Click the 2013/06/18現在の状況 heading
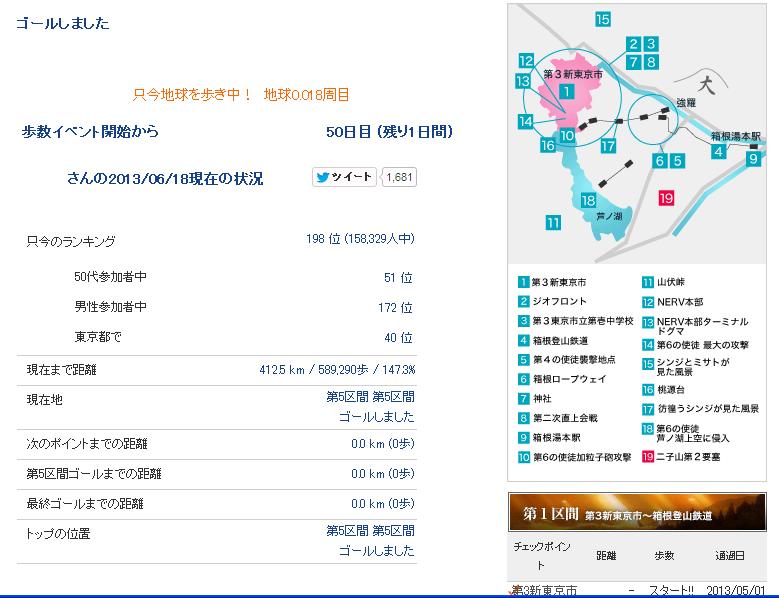This screenshot has height=598, width=779. point(185,179)
